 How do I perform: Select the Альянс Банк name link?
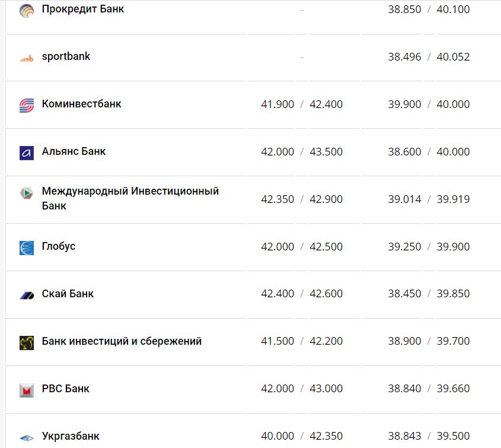74,151
